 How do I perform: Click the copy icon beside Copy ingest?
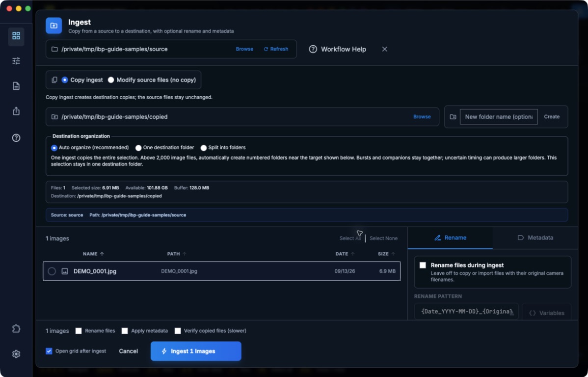[x=54, y=80]
